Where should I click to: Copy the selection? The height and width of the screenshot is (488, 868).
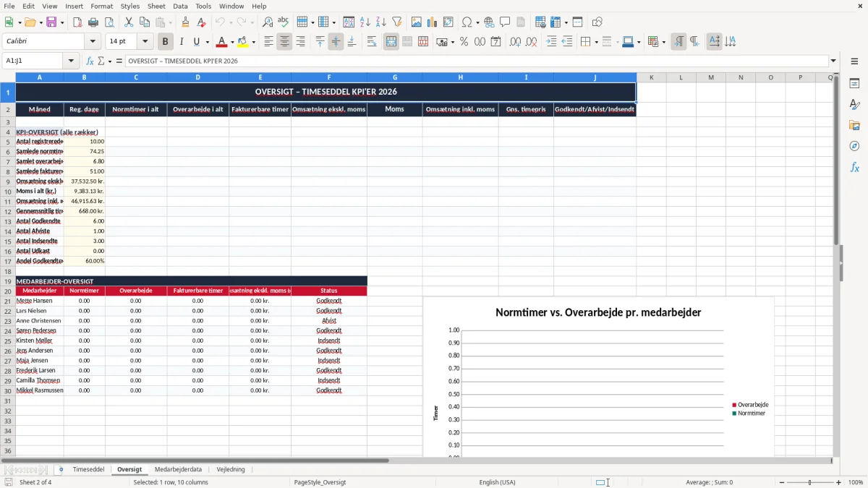(x=144, y=22)
